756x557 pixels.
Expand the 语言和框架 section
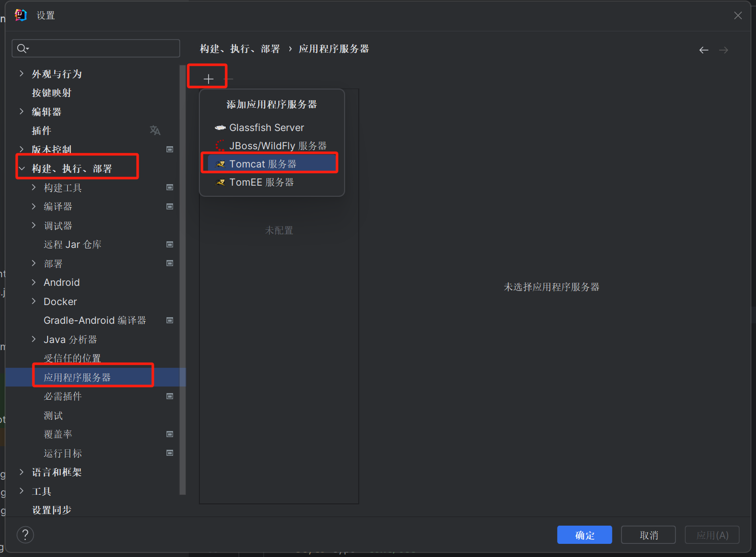(21, 472)
